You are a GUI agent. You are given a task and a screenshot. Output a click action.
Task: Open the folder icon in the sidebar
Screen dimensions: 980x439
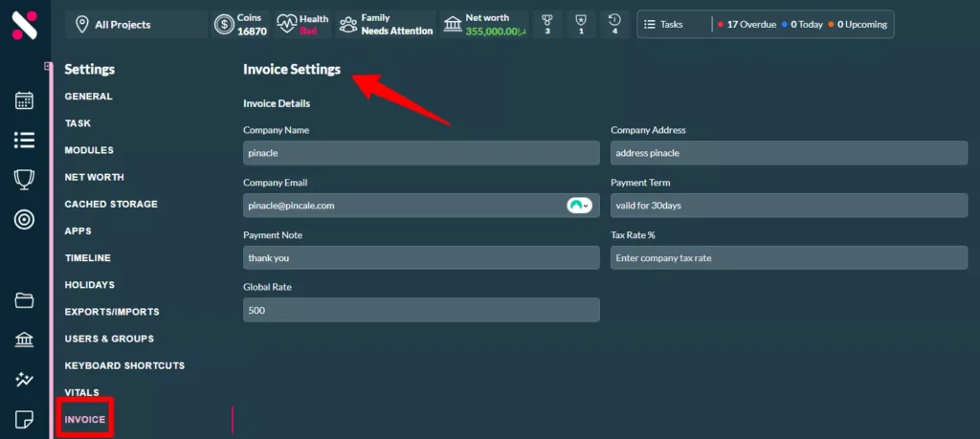[x=24, y=300]
